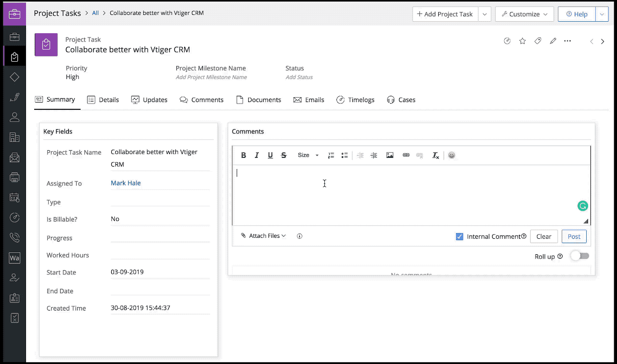Click the insert link icon in comments toolbar

406,155
